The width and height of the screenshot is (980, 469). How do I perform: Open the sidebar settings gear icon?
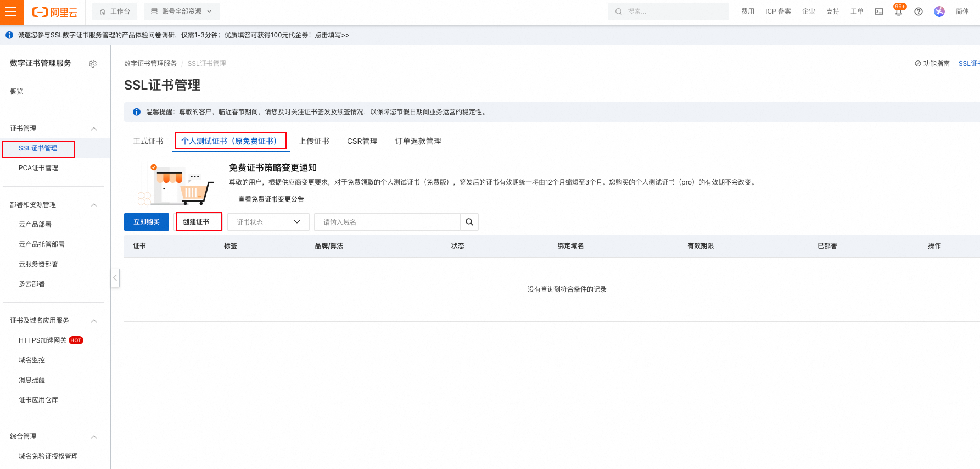coord(93,64)
